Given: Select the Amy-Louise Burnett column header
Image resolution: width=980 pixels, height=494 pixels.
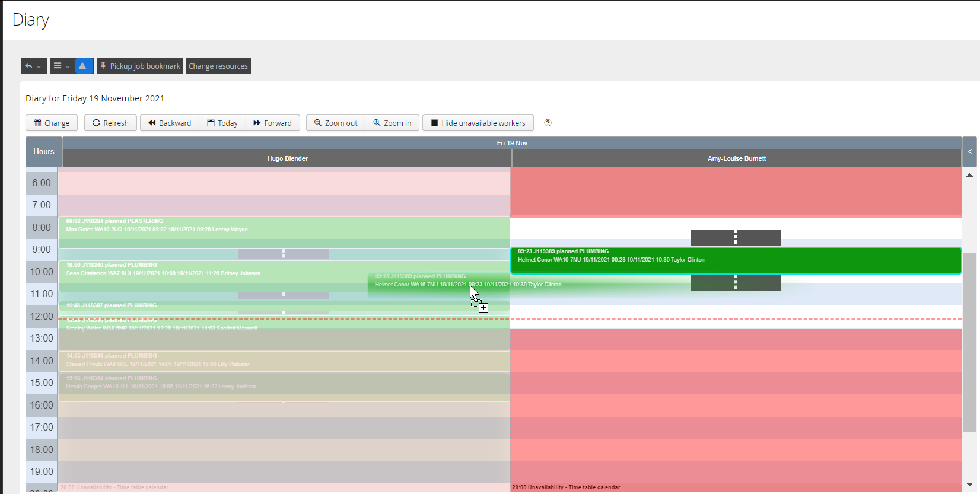Looking at the screenshot, I should 737,158.
